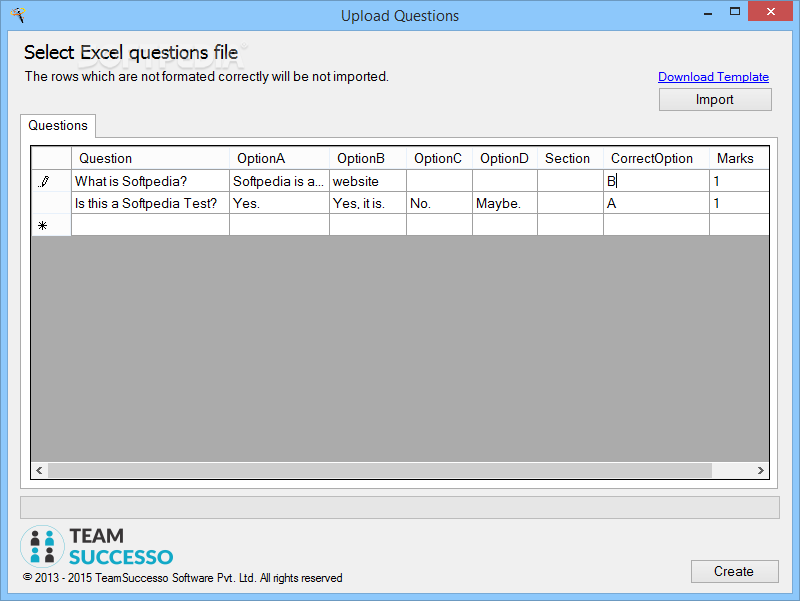Click the CorrectOption column header
The height and width of the screenshot is (601, 800).
pyautogui.click(x=656, y=158)
